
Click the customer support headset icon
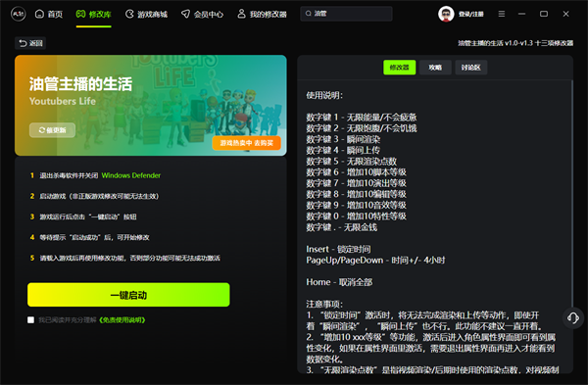tap(572, 318)
